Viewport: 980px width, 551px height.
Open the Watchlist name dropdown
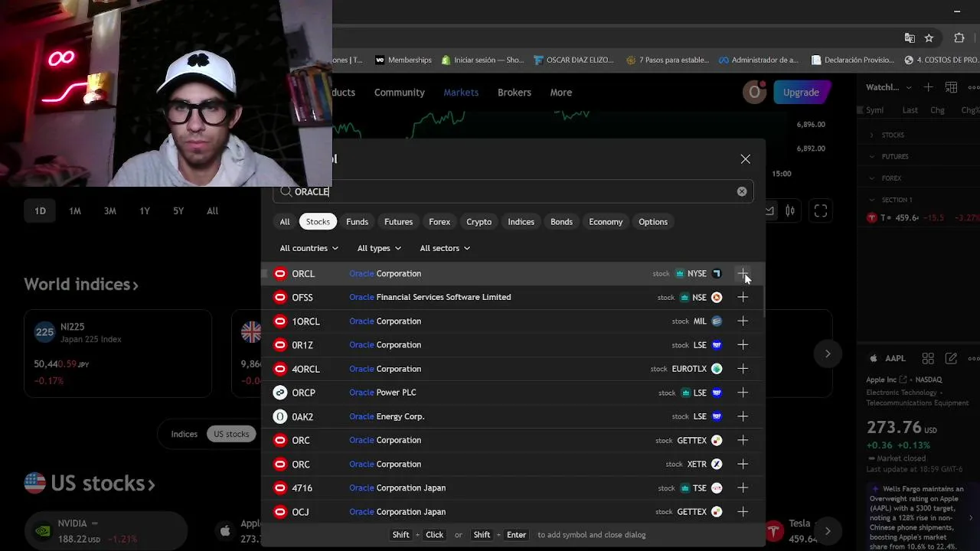889,87
